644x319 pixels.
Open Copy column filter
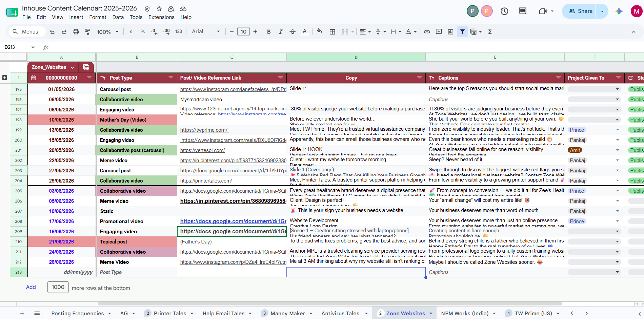click(x=419, y=78)
